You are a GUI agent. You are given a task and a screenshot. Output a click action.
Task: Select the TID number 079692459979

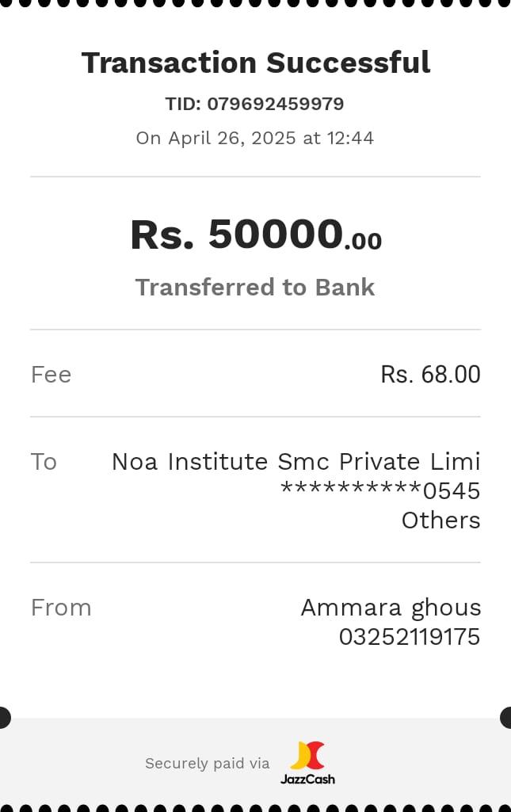[x=275, y=104]
